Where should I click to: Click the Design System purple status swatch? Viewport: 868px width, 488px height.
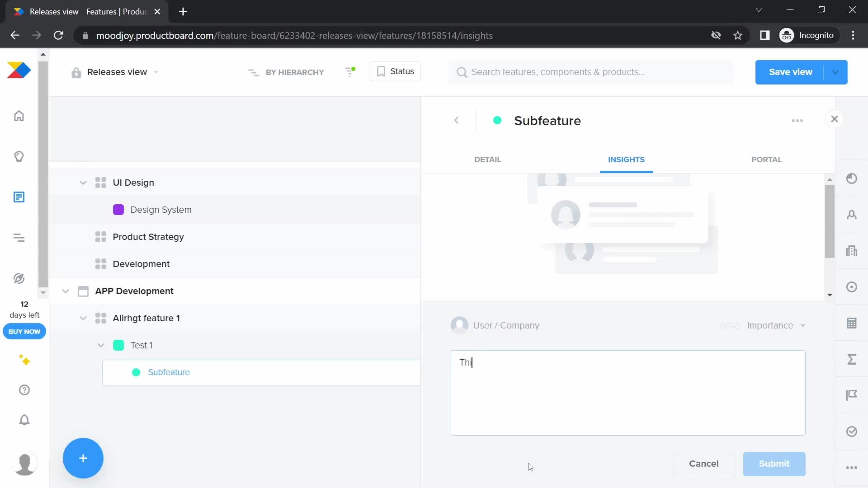click(x=118, y=210)
